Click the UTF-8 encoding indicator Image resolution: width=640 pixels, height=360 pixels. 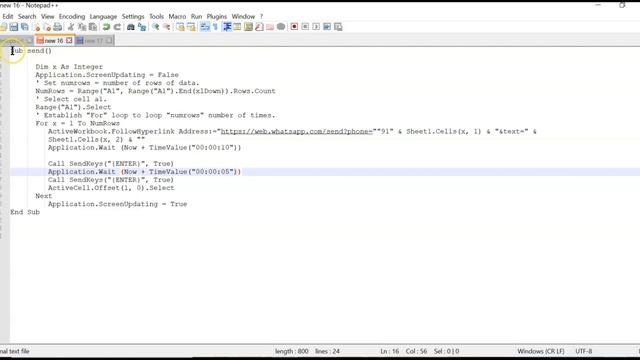pos(584,351)
